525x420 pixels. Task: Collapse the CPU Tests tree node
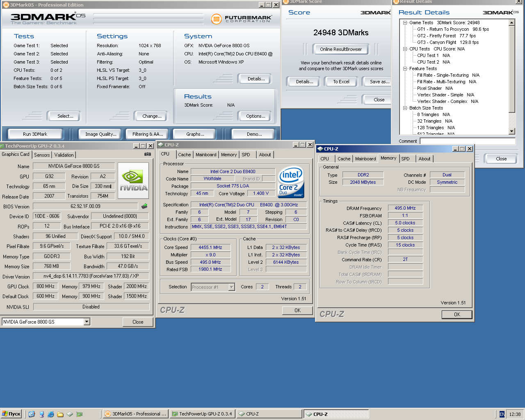405,49
